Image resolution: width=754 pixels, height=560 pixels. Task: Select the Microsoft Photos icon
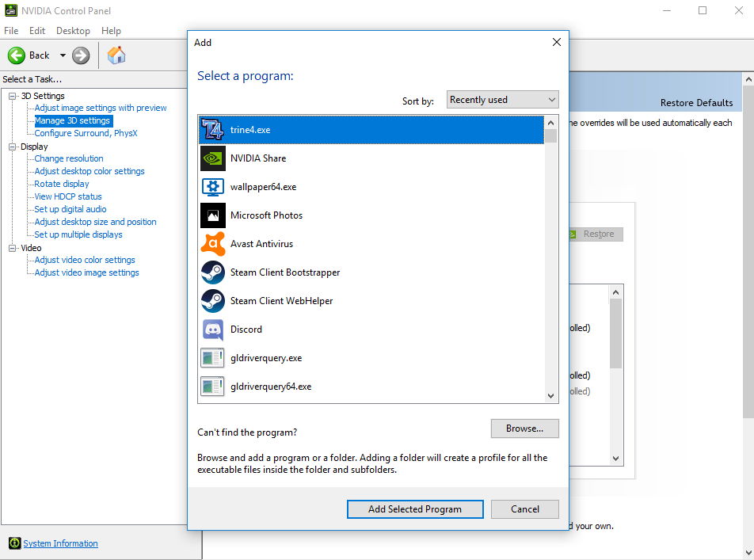click(212, 215)
